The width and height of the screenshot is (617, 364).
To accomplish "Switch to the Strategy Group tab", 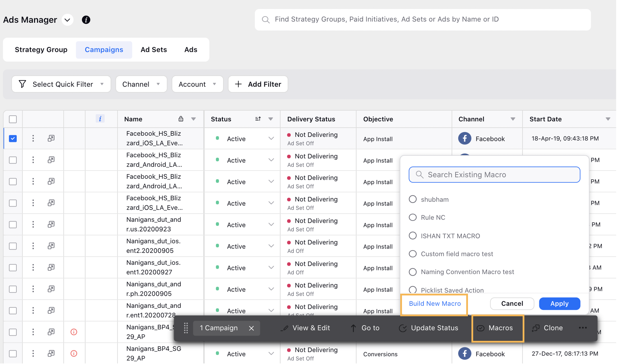I will coord(41,49).
